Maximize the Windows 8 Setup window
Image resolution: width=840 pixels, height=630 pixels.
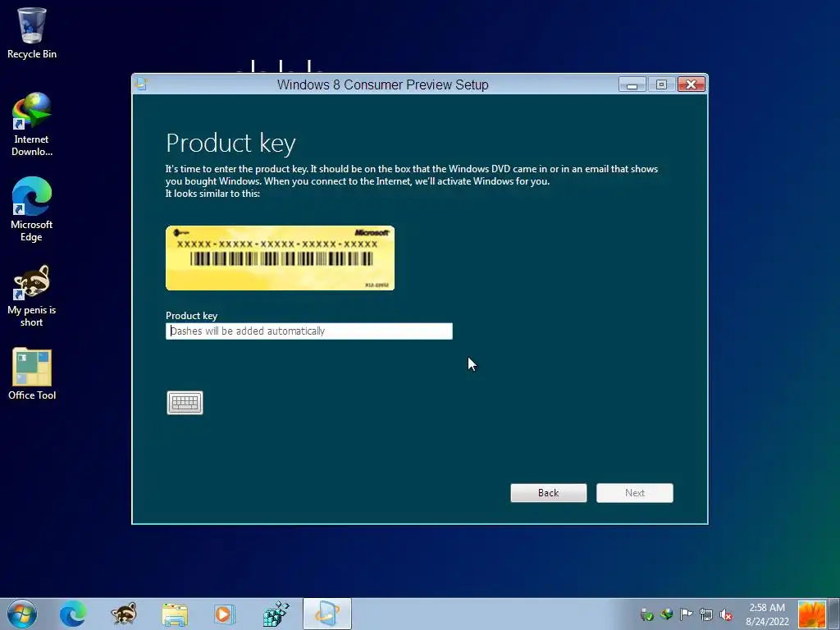662,84
